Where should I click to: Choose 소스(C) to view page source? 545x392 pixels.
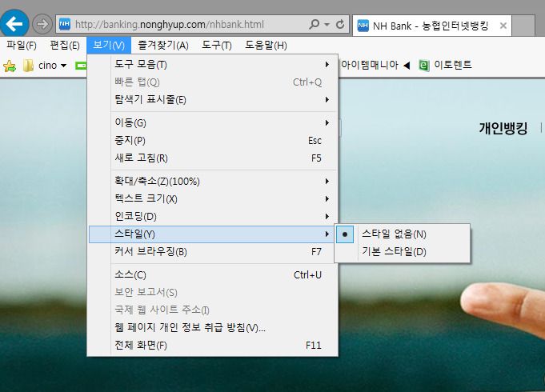point(213,275)
